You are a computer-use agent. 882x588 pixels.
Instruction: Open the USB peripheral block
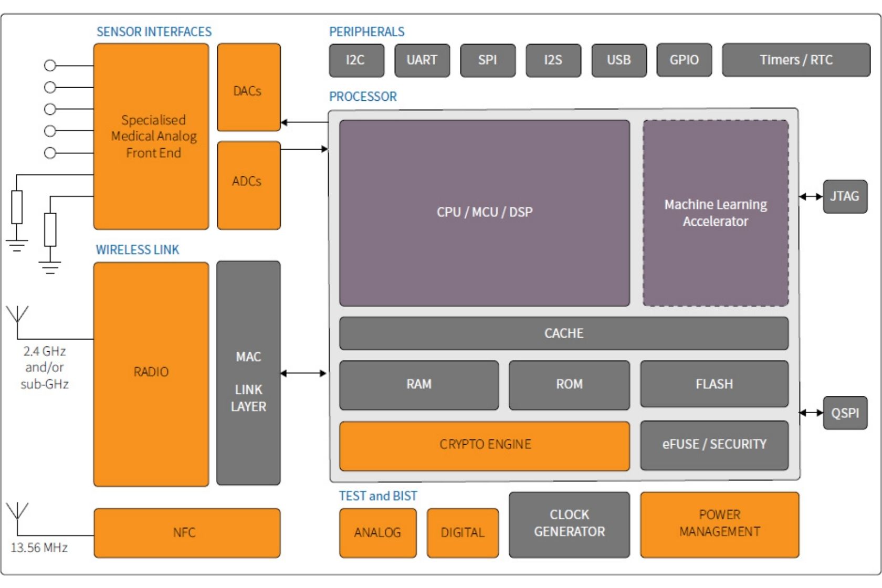619,60
